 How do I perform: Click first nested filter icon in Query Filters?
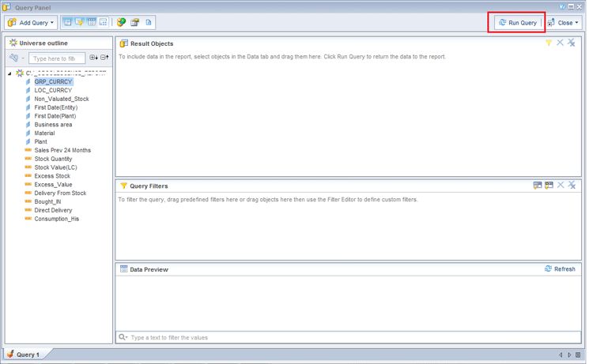tap(538, 185)
